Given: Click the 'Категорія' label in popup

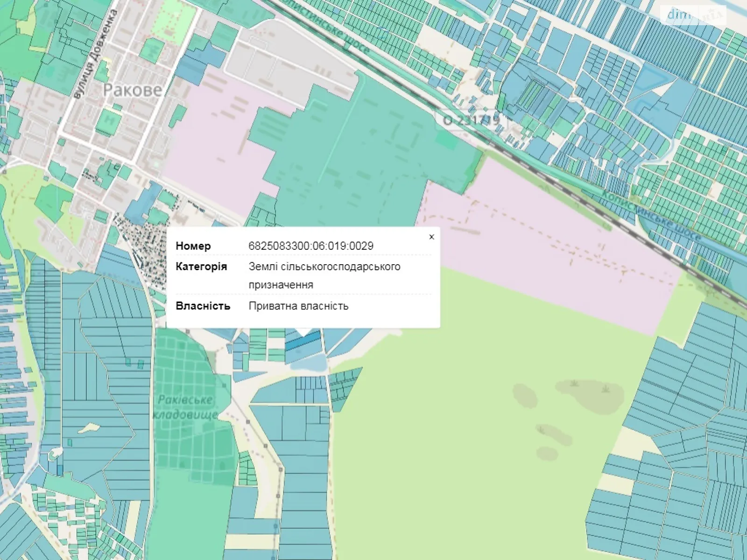Looking at the screenshot, I should point(201,266).
